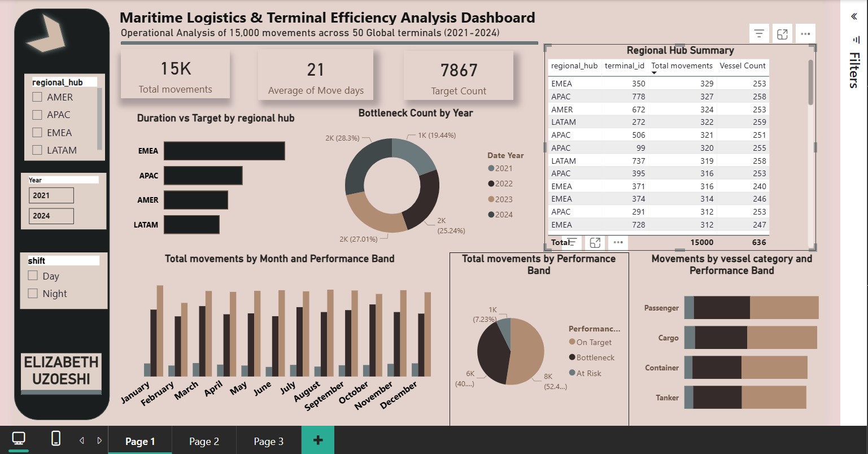The image size is (868, 454).
Task: Open focus mode icon above Regional Hub Summary
Action: point(782,34)
